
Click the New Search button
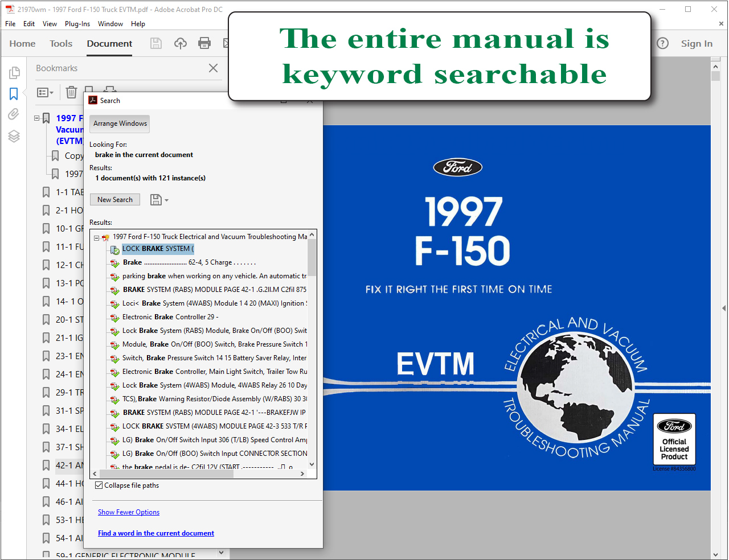(115, 200)
